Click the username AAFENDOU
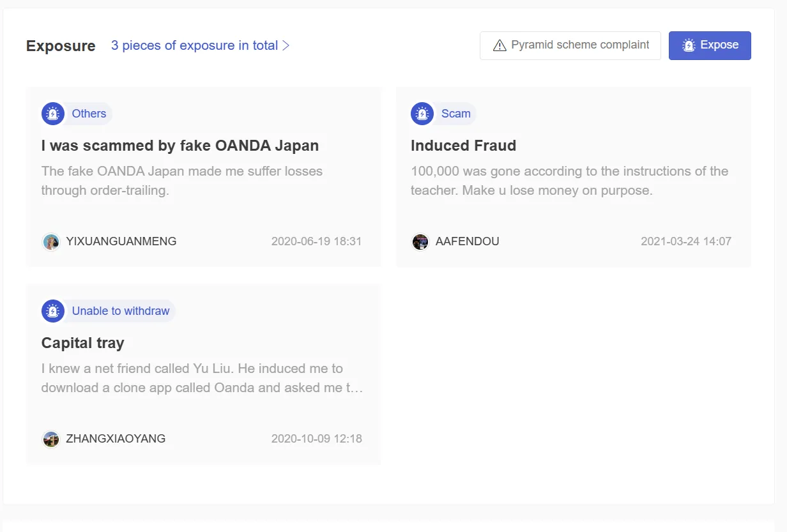The width and height of the screenshot is (787, 532). click(x=468, y=241)
